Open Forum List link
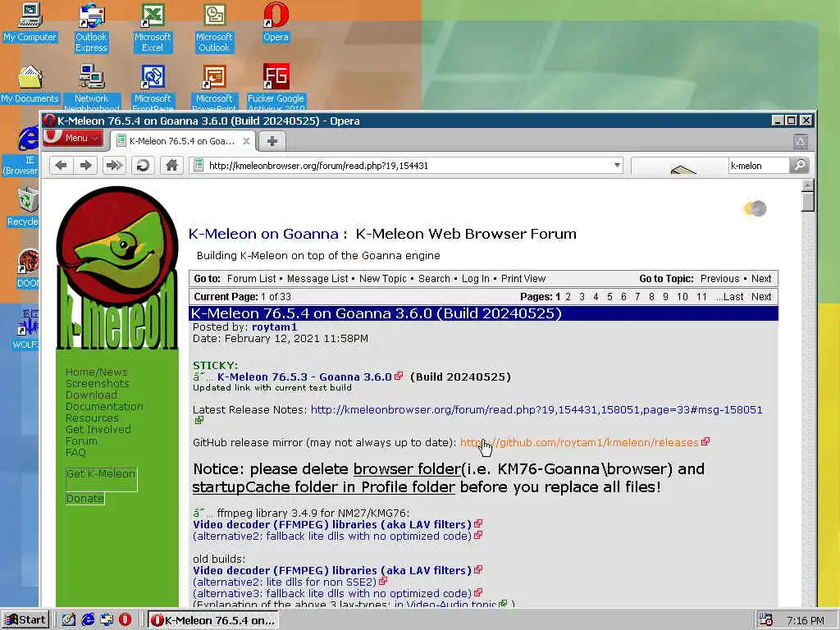The width and height of the screenshot is (840, 630). coord(251,279)
